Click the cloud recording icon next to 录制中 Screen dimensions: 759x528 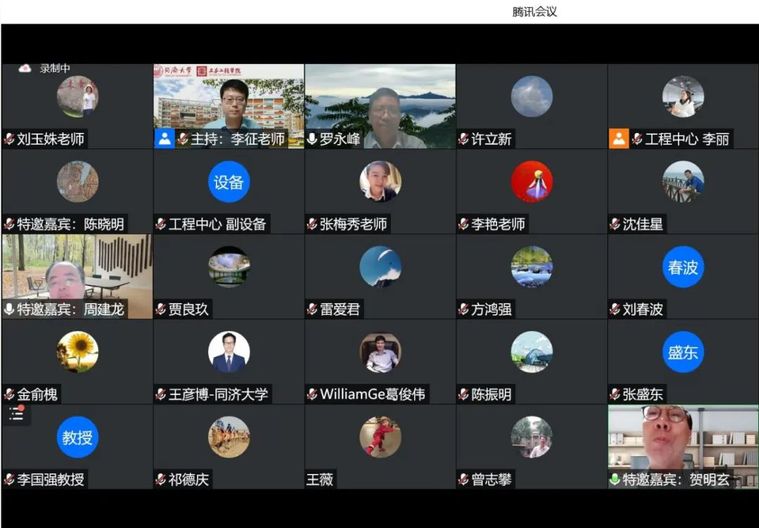click(x=25, y=68)
